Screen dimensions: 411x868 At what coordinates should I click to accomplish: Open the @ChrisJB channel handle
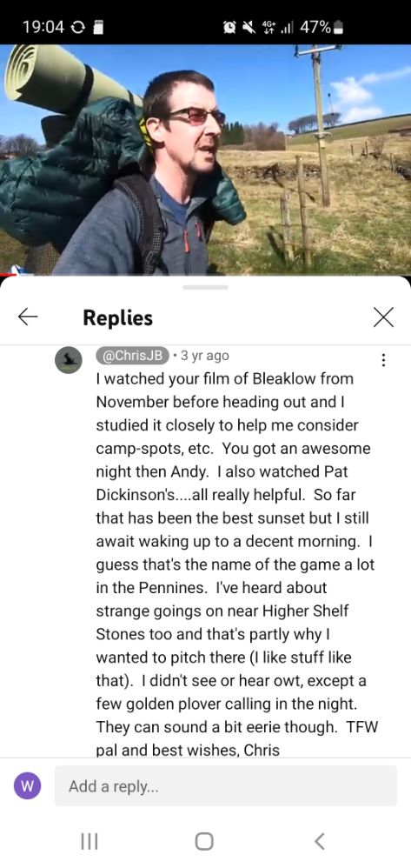[132, 356]
